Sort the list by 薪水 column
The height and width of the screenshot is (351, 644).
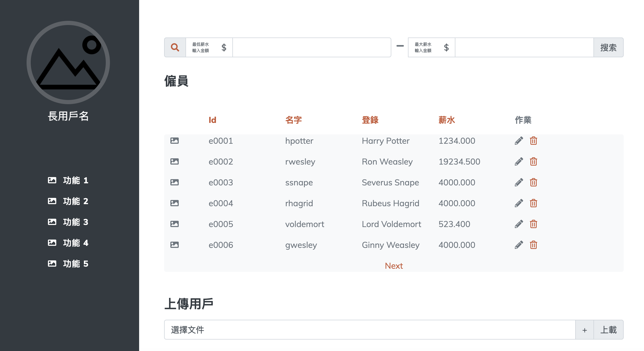[x=447, y=120]
